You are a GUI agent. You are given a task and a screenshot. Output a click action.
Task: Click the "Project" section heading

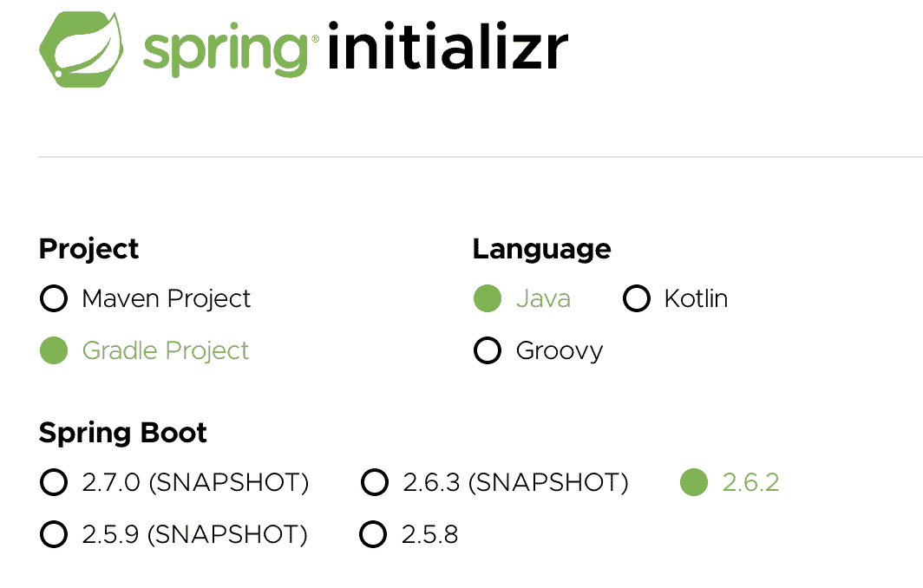(89, 249)
